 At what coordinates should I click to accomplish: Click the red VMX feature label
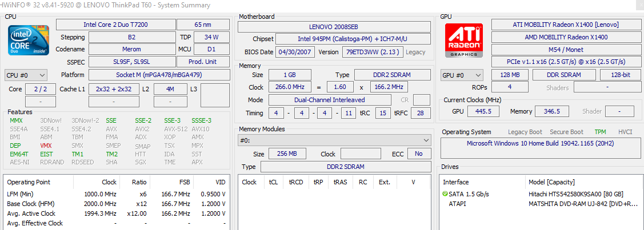pos(46,146)
